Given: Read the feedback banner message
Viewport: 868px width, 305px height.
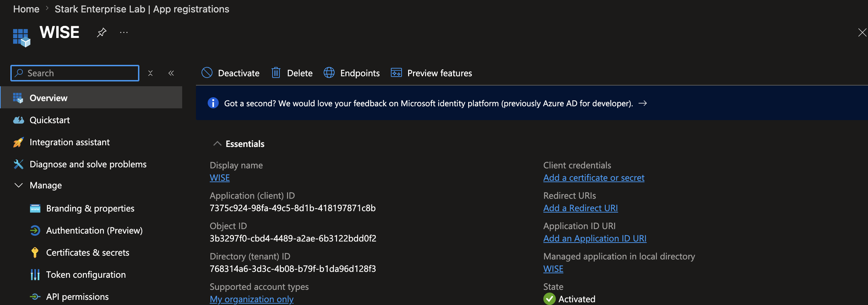Looking at the screenshot, I should tap(428, 104).
